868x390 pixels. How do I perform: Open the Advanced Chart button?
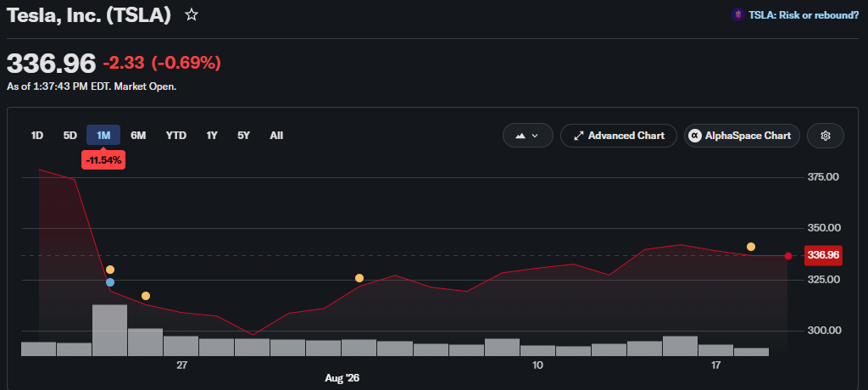(618, 136)
